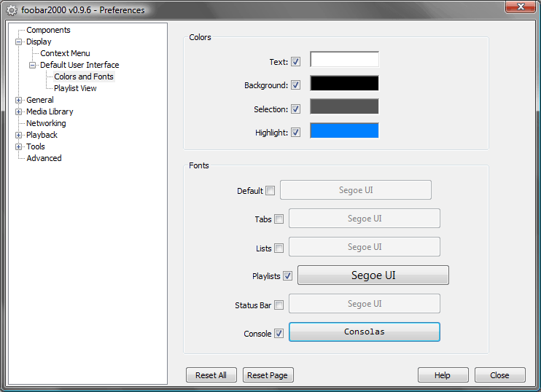Image resolution: width=541 pixels, height=392 pixels.
Task: Click the foobar2000 title bar icon
Action: click(12, 10)
